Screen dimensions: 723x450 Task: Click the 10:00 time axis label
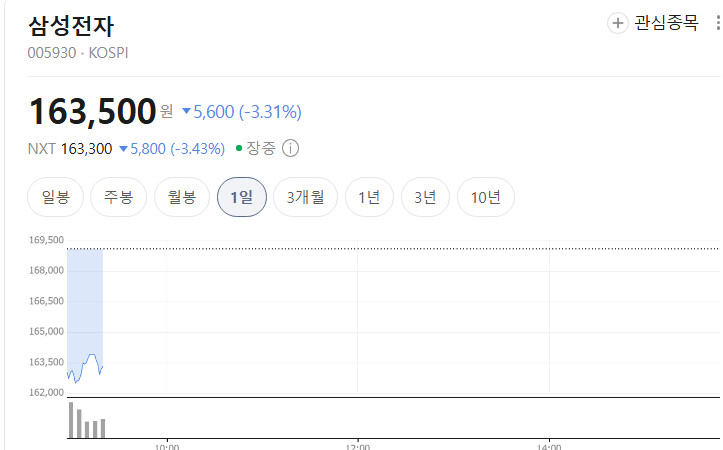point(167,446)
